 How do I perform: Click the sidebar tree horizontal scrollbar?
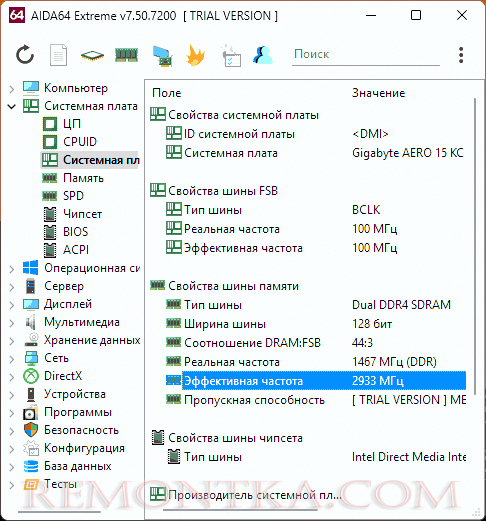(x=59, y=512)
